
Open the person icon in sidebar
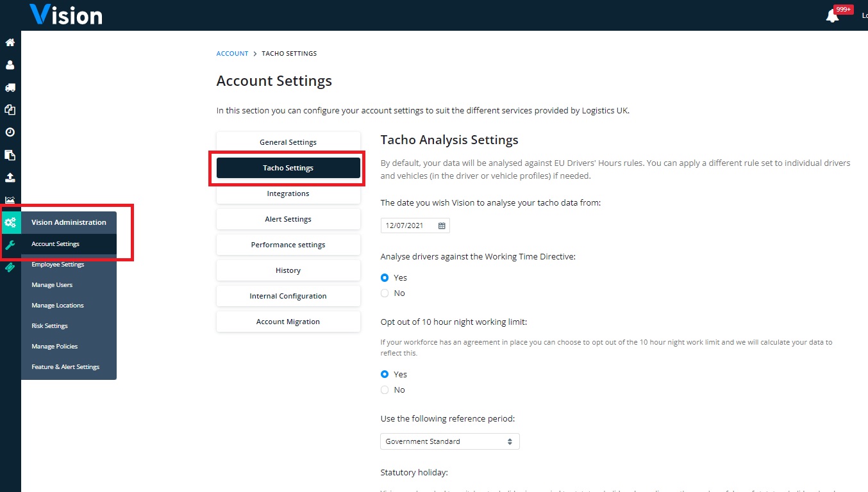pyautogui.click(x=10, y=65)
